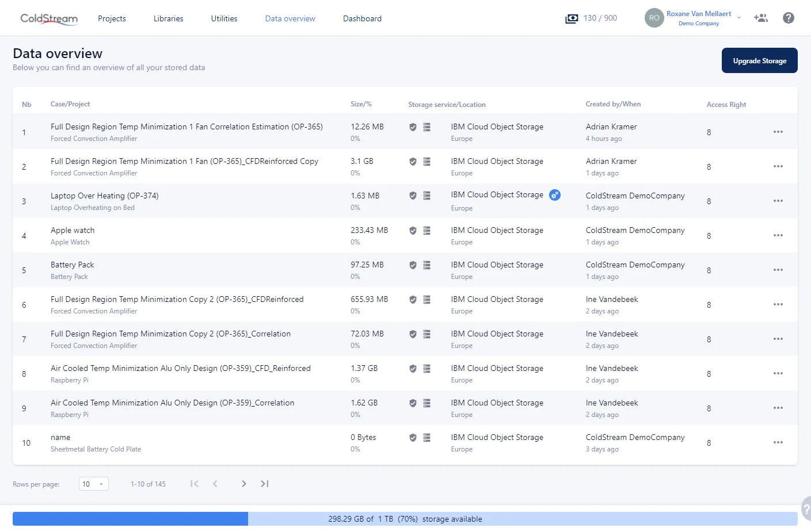Viewport: 811px width, 532px height.
Task: Go to the next page of results
Action: point(244,484)
